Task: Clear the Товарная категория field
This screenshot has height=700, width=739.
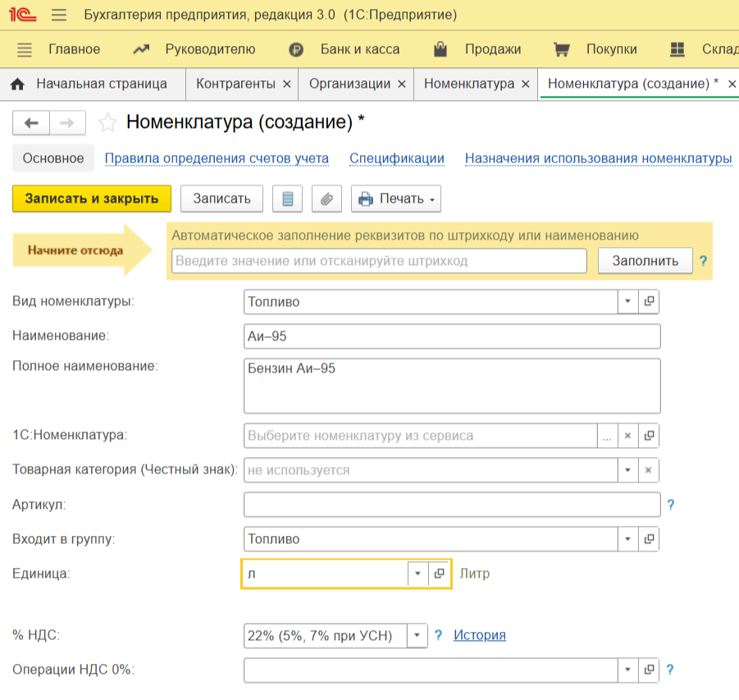Action: coord(649,469)
